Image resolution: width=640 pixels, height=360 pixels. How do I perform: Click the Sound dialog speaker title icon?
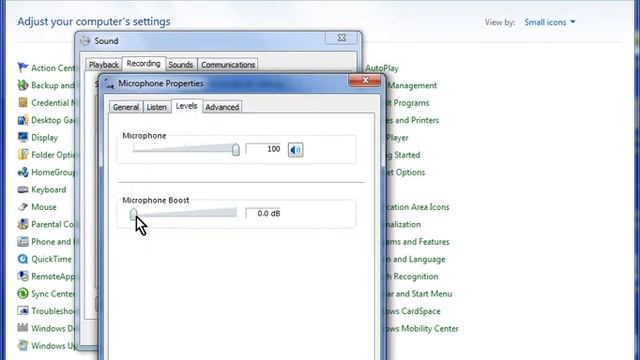[x=85, y=41]
